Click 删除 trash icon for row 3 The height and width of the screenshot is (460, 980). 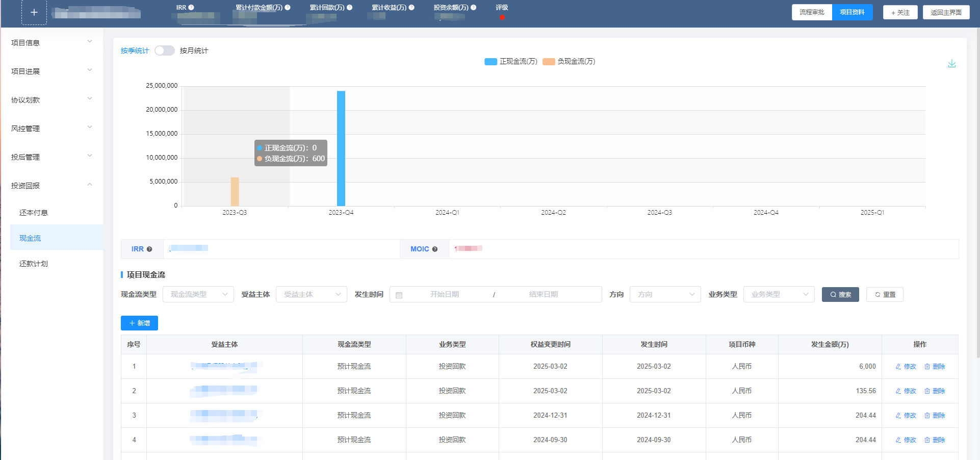927,416
